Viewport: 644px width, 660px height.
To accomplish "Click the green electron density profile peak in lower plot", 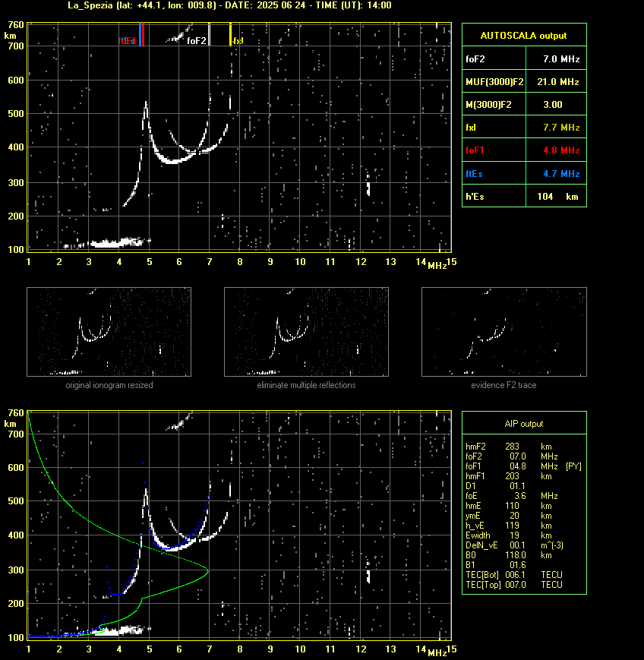I will pos(207,571).
